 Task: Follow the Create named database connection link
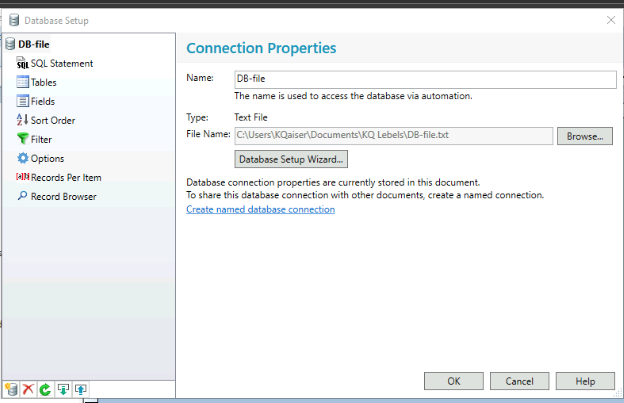click(260, 209)
